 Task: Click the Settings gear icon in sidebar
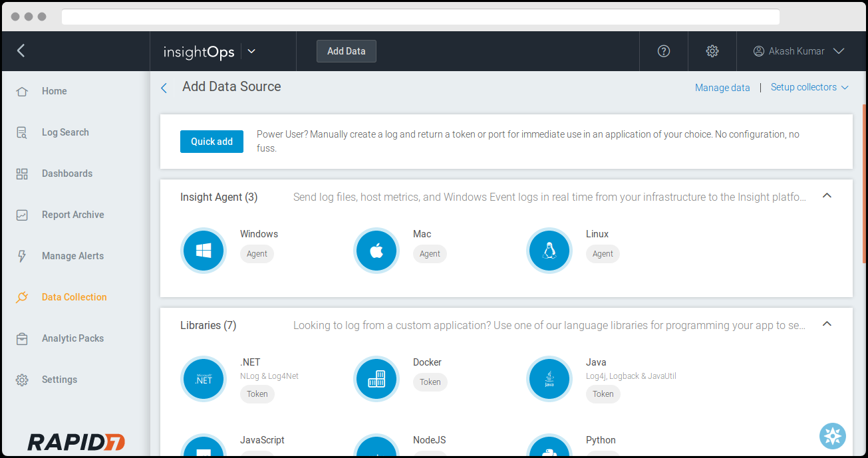(x=22, y=380)
